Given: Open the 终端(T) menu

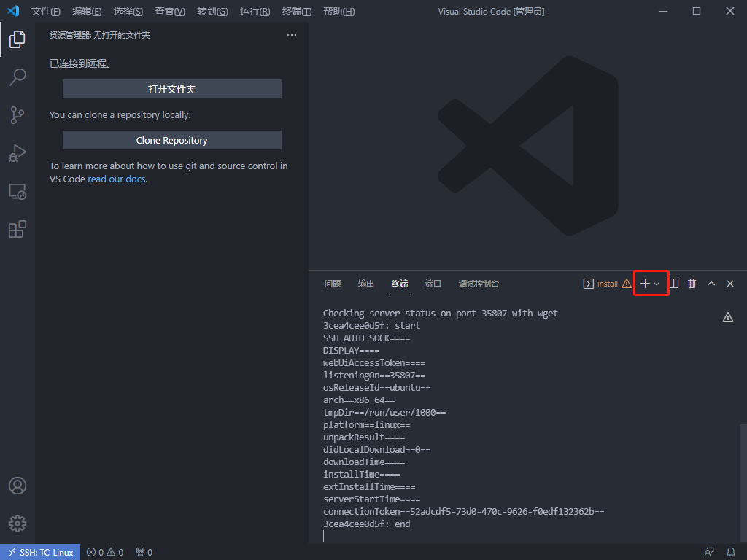Looking at the screenshot, I should [x=296, y=11].
